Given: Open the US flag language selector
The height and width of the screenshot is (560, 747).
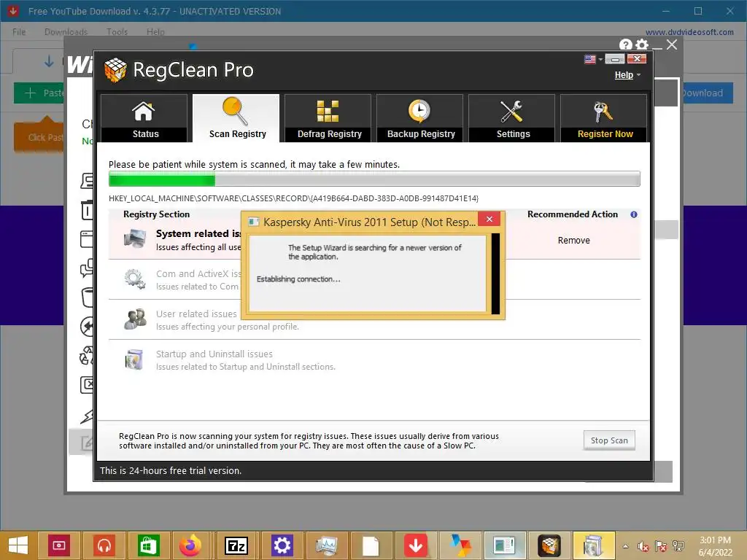Looking at the screenshot, I should [x=593, y=59].
